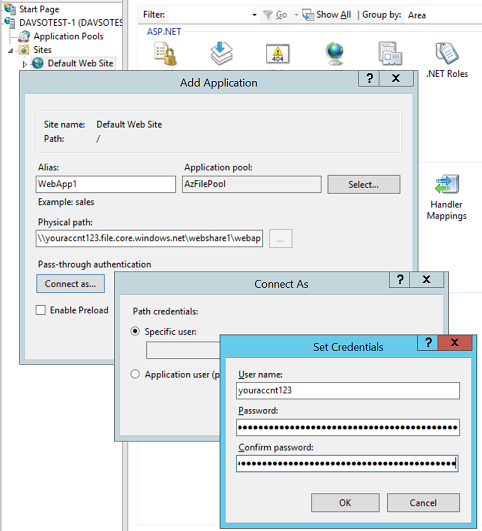The height and width of the screenshot is (531, 482).
Task: Click the User name input field
Action: point(348,390)
